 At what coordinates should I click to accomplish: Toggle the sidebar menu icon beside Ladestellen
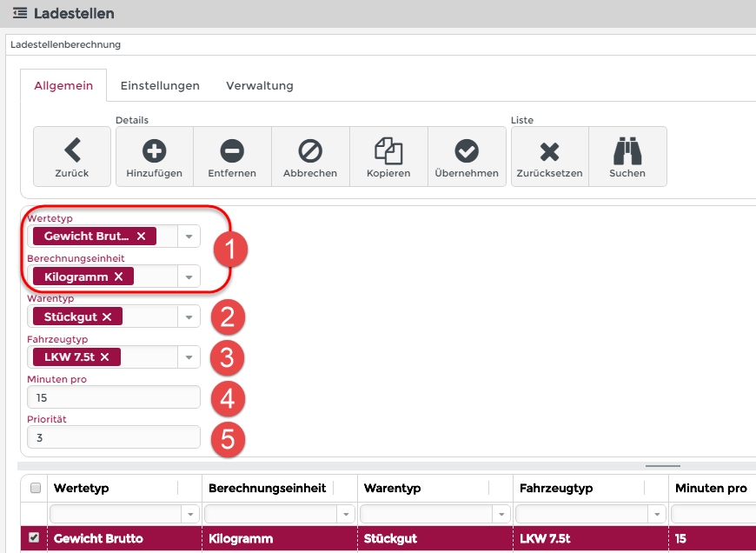click(x=20, y=13)
